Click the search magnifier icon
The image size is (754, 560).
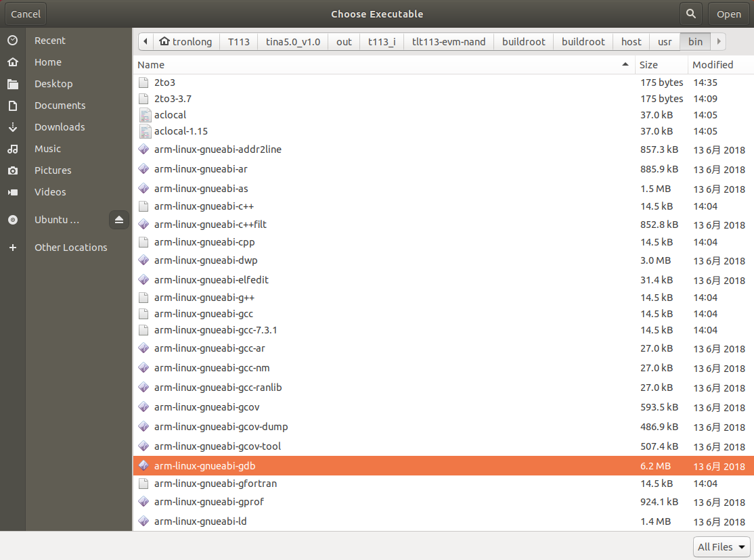point(690,14)
